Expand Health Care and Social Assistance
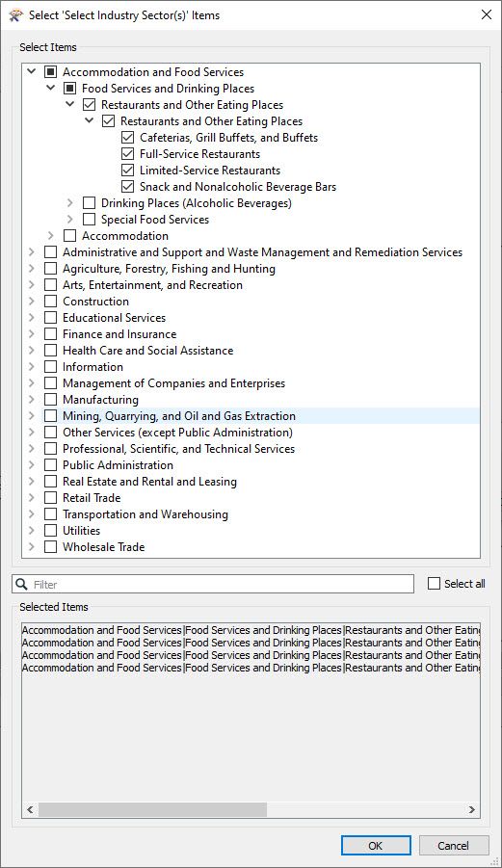Viewport: 502px width, 868px height. pos(32,351)
